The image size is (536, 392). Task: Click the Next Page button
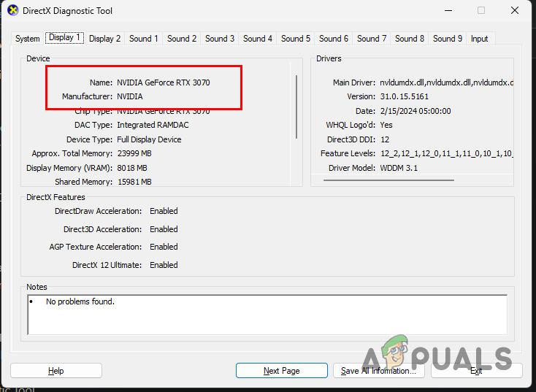click(x=282, y=371)
